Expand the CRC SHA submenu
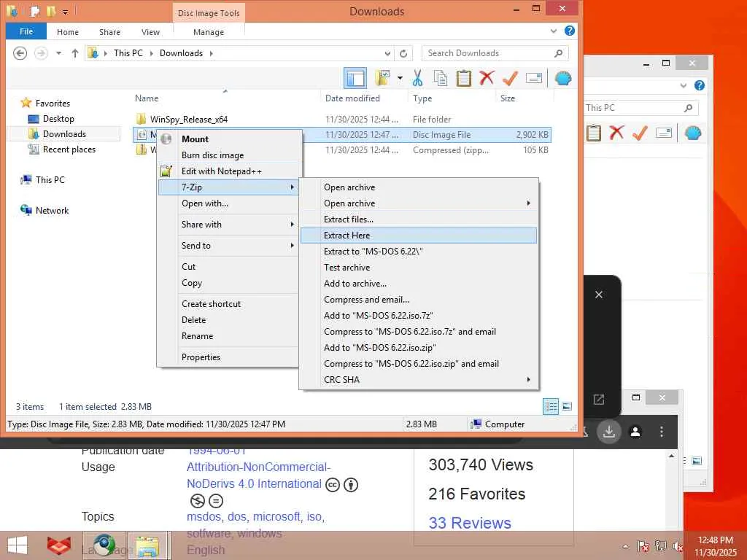Viewport: 747px width, 560px height. pyautogui.click(x=419, y=379)
